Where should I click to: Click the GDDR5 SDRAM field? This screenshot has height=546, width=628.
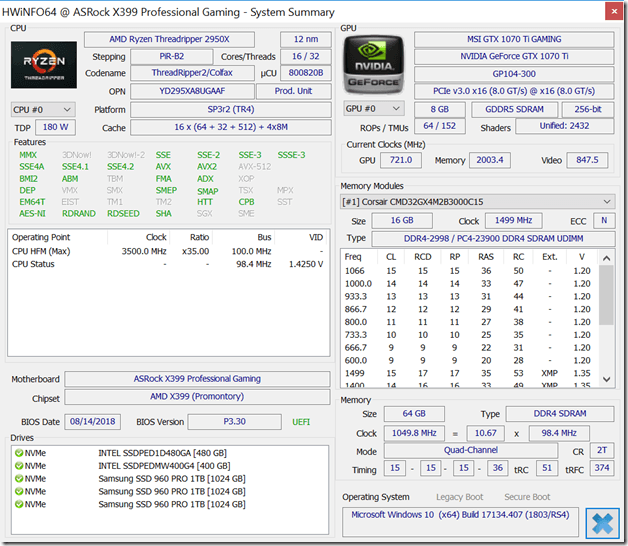point(514,109)
